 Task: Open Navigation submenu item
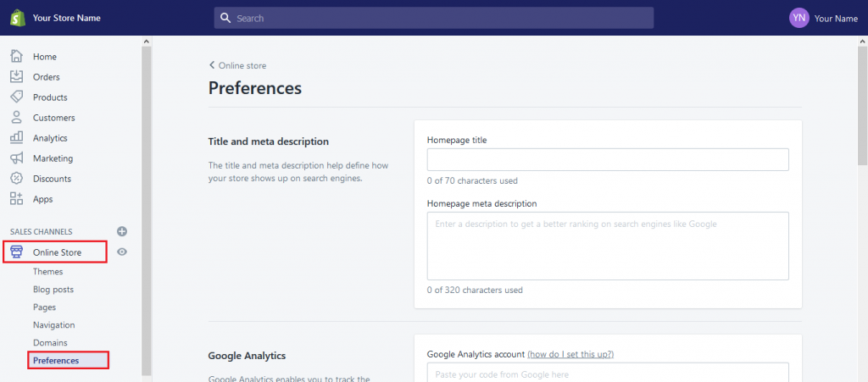pyautogui.click(x=53, y=325)
